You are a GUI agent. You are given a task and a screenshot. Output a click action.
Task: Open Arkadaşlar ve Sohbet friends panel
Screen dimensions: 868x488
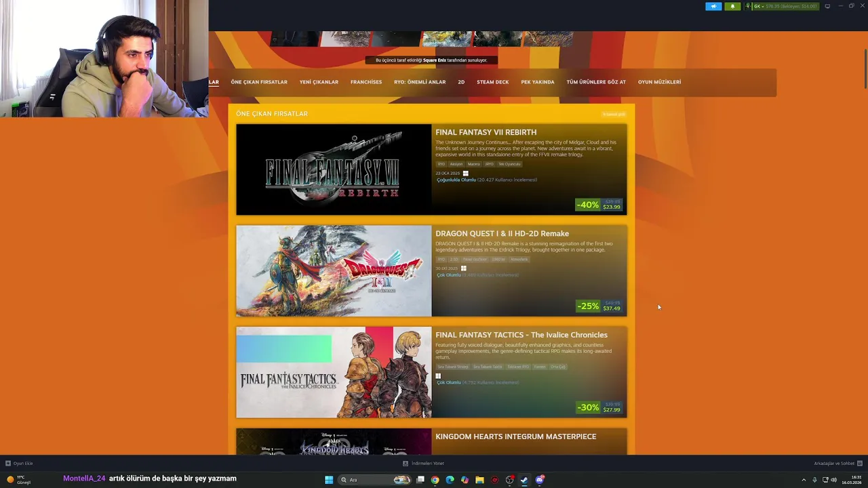(838, 464)
